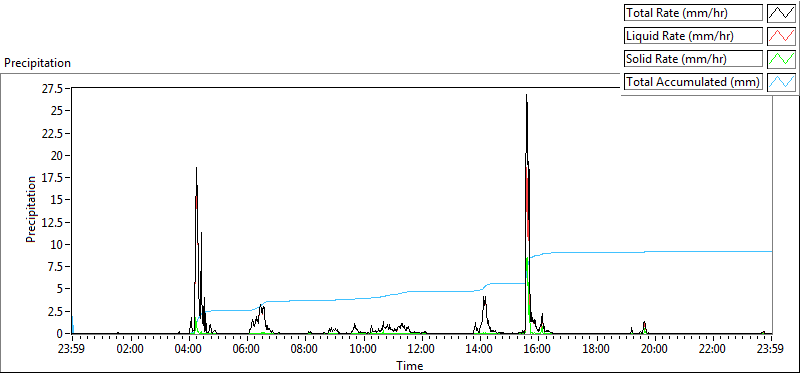Click the 08:00 time axis label
800x373 pixels.
[x=305, y=350]
